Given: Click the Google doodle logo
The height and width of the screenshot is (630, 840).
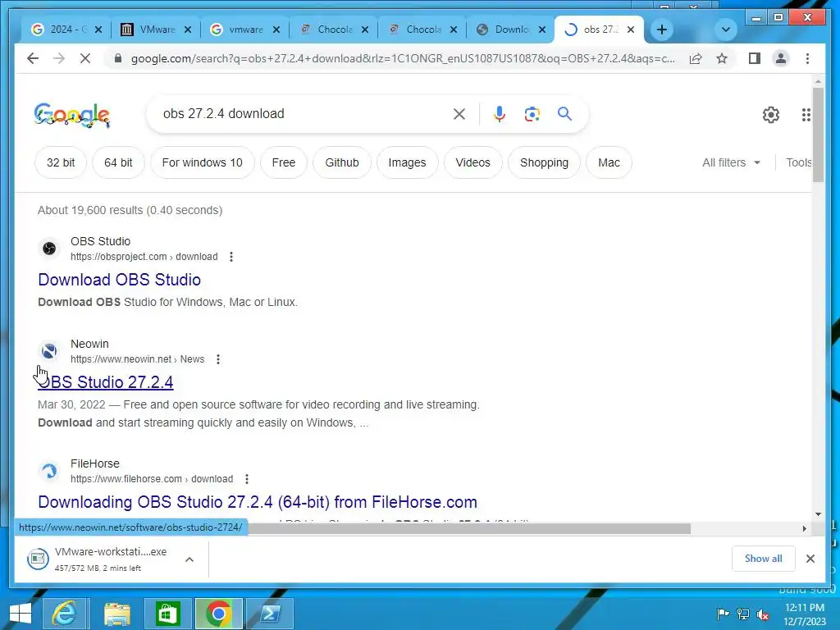Looking at the screenshot, I should click(72, 115).
